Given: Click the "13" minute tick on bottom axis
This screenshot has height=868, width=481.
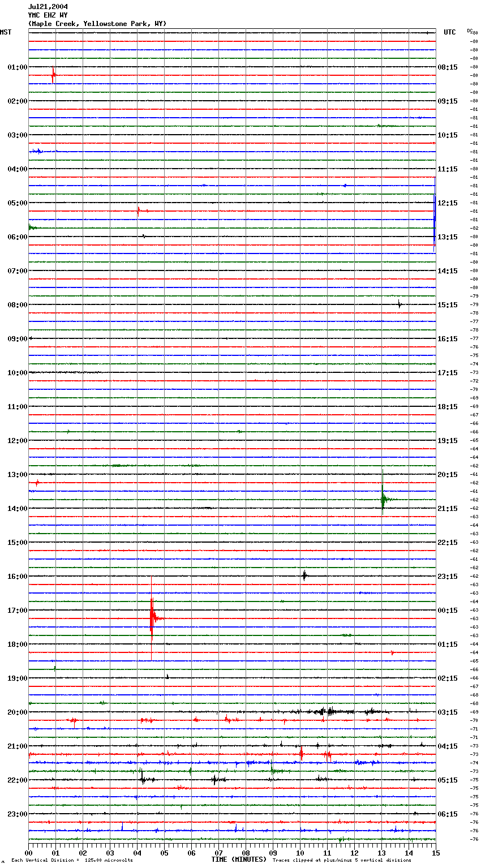Looking at the screenshot, I should coord(381,852).
